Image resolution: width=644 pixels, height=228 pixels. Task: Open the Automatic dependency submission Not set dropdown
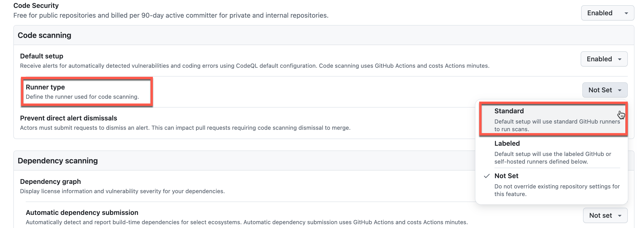point(605,215)
